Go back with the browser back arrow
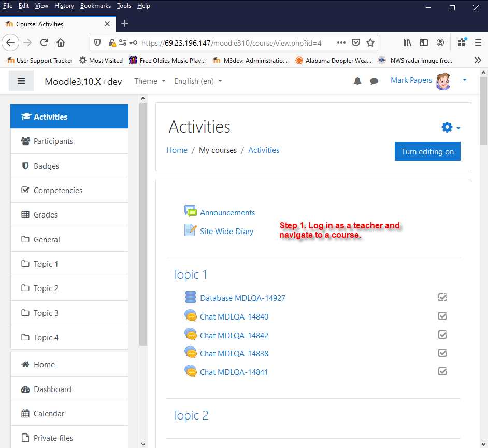488x448 pixels. pos(10,42)
